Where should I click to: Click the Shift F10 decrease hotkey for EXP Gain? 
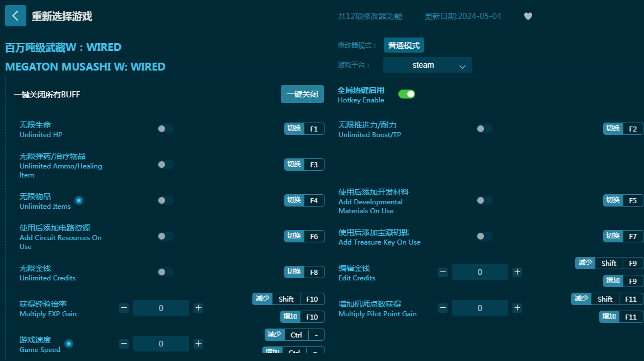coord(288,299)
